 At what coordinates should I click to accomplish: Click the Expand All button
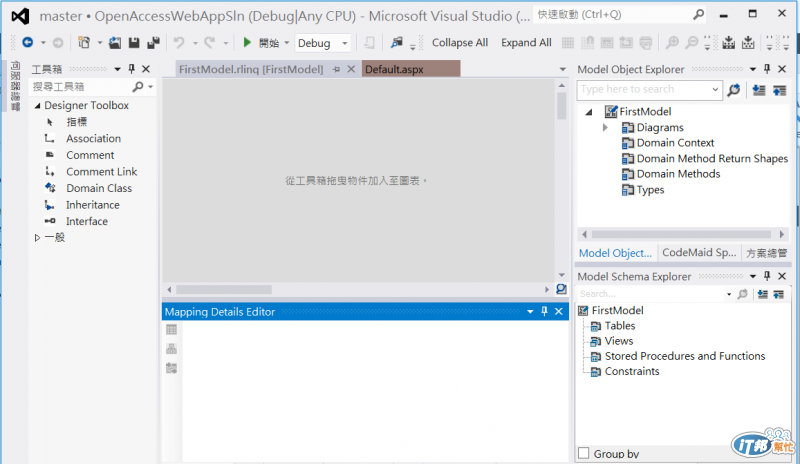click(526, 43)
